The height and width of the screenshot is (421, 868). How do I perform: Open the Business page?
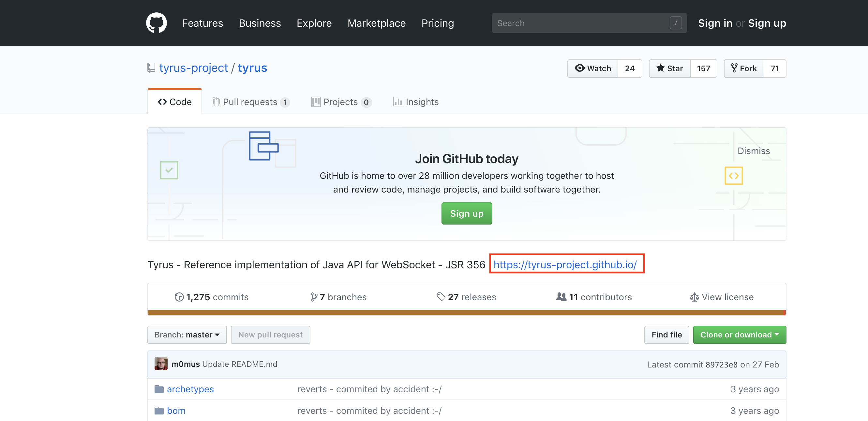coord(260,23)
